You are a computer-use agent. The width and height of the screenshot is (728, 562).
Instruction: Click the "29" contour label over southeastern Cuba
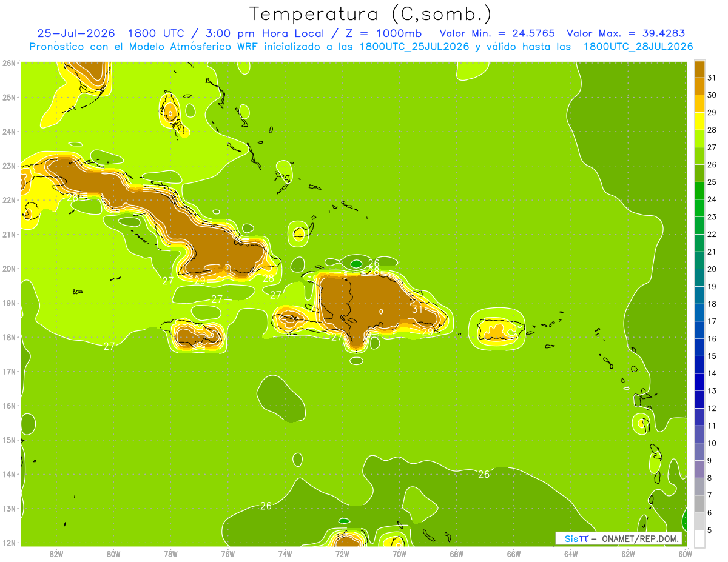pos(200,280)
